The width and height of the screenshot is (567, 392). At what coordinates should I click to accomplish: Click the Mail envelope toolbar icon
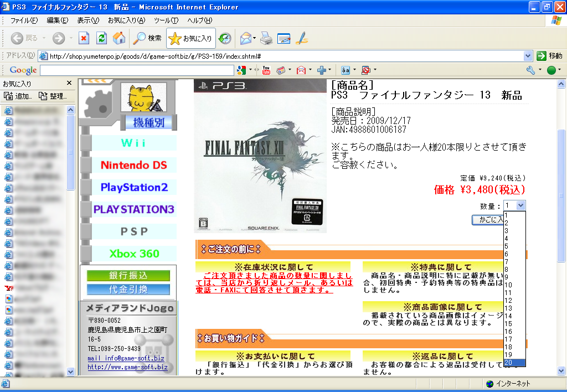click(x=246, y=38)
